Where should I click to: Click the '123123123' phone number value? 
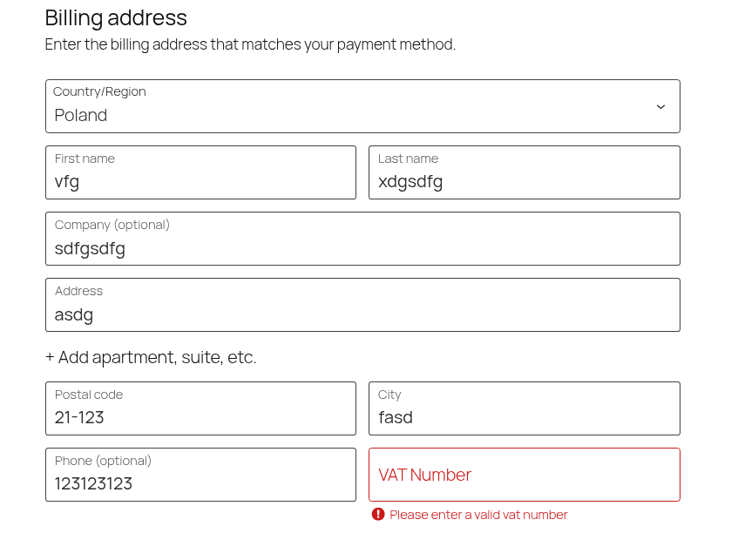[x=93, y=483]
